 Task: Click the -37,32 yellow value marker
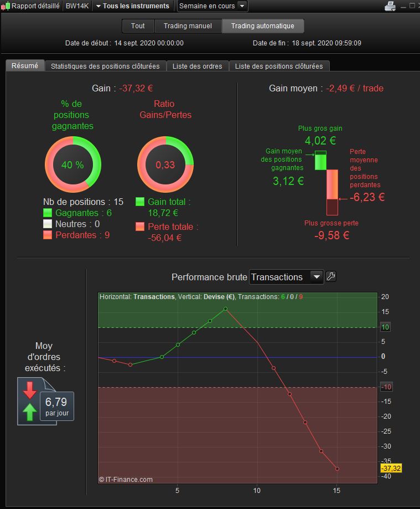pos(391,468)
